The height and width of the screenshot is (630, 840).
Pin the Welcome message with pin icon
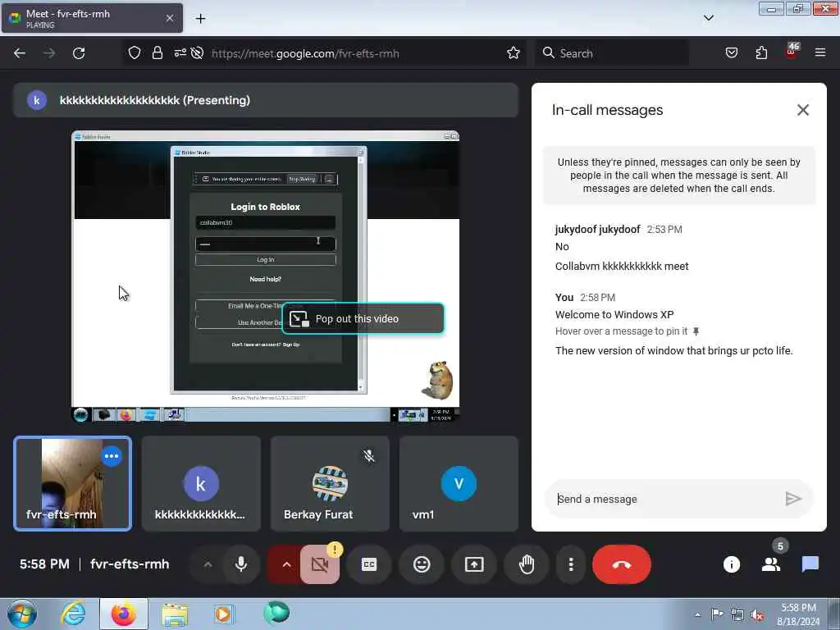pos(696,331)
